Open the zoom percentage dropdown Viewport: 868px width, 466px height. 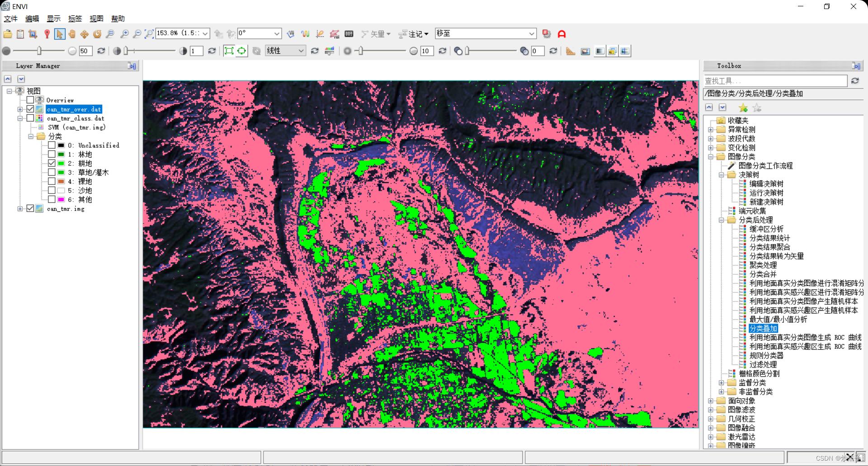[x=205, y=33]
